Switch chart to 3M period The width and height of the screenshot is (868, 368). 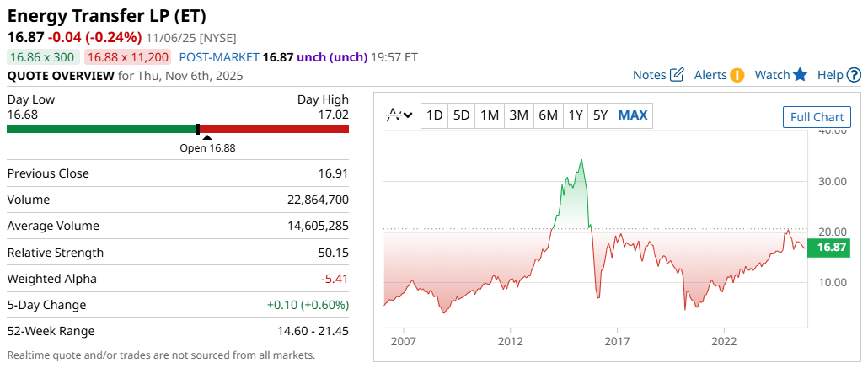click(x=518, y=115)
